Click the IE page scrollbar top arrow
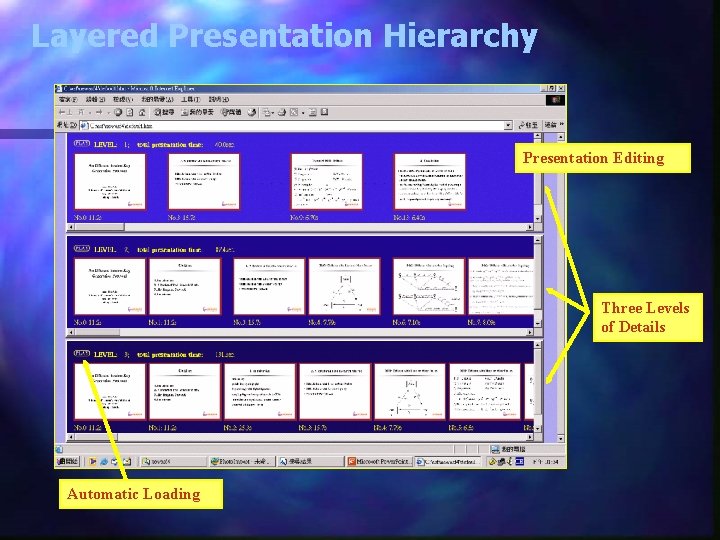 [x=561, y=137]
